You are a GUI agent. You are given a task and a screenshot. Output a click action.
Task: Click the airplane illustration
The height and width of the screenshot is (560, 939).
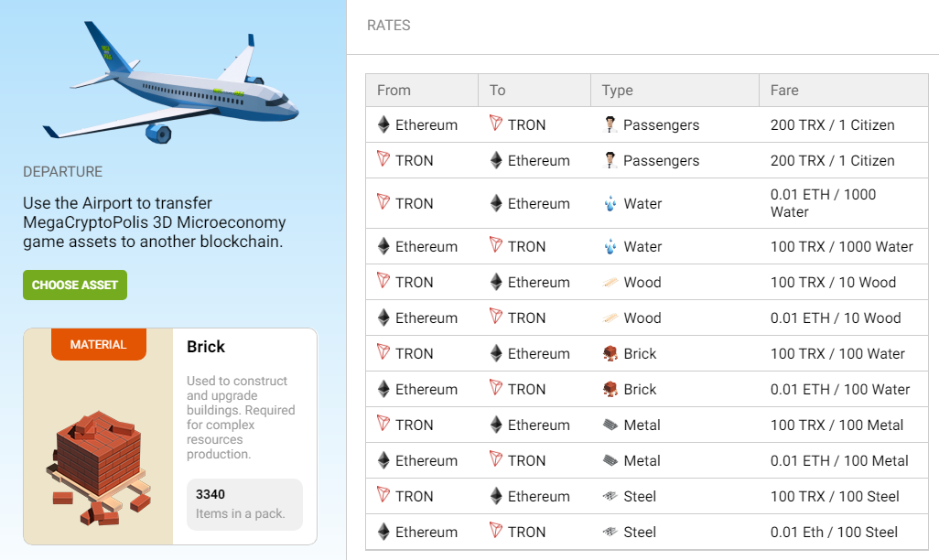[x=170, y=82]
